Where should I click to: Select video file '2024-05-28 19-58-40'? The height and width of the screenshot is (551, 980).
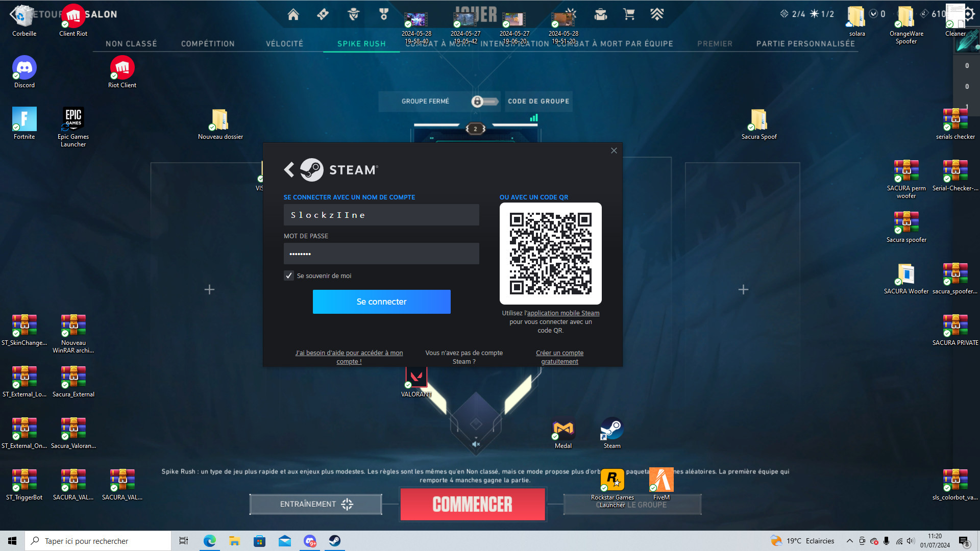(416, 28)
